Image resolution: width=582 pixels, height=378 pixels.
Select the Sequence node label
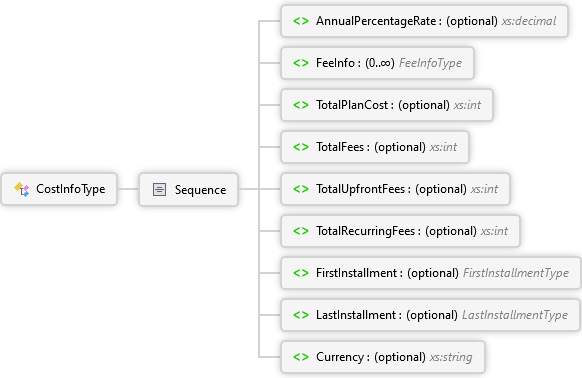click(200, 190)
